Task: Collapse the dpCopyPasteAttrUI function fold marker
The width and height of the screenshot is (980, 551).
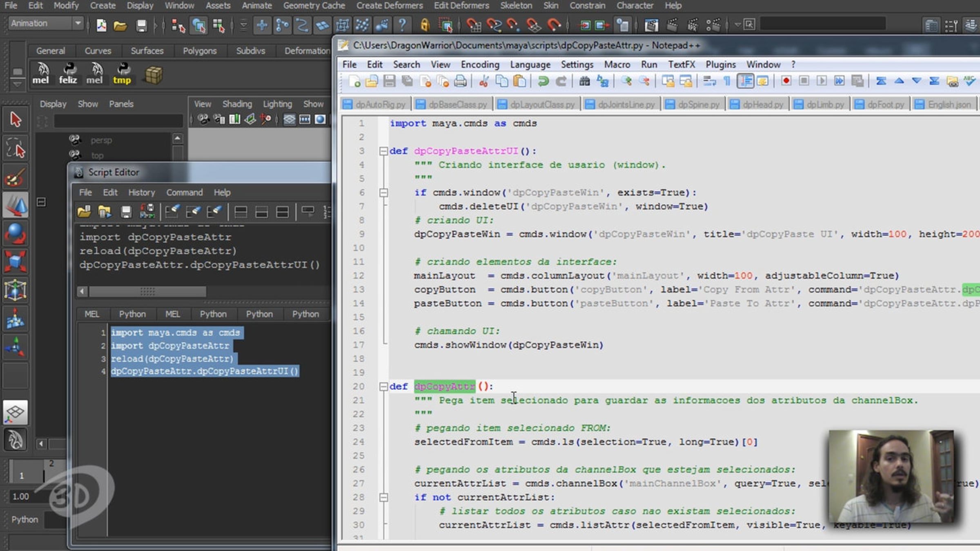Action: pos(383,151)
